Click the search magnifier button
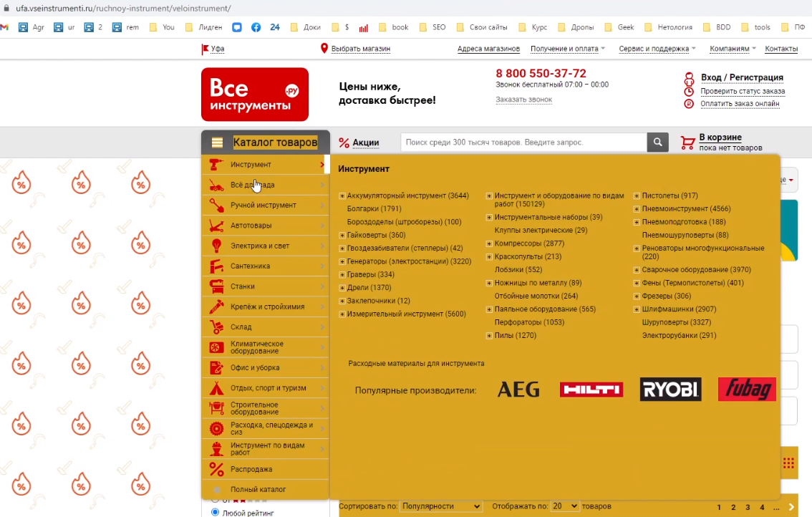Screen dimensions: 812x517 [657, 142]
